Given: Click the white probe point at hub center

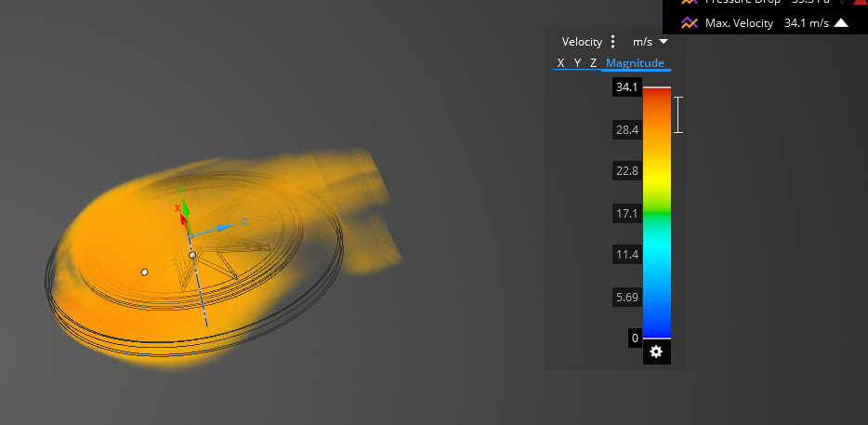Looking at the screenshot, I should coord(192,255).
